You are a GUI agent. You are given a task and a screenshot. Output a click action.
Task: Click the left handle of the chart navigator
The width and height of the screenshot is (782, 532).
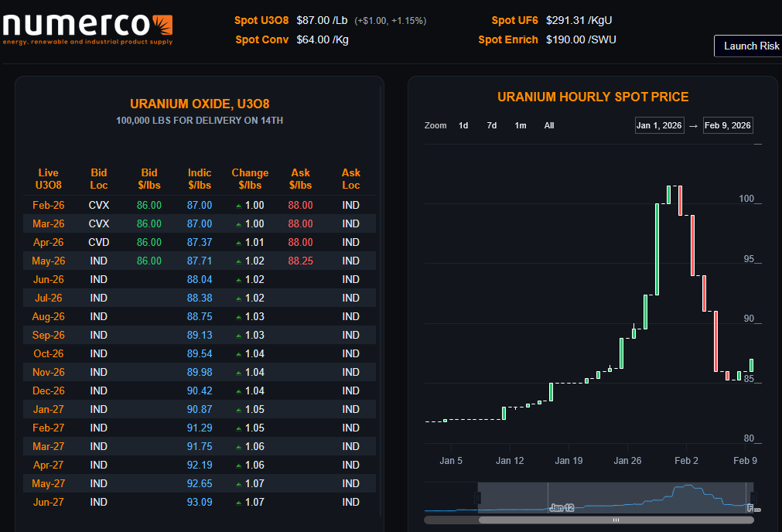coord(477,498)
